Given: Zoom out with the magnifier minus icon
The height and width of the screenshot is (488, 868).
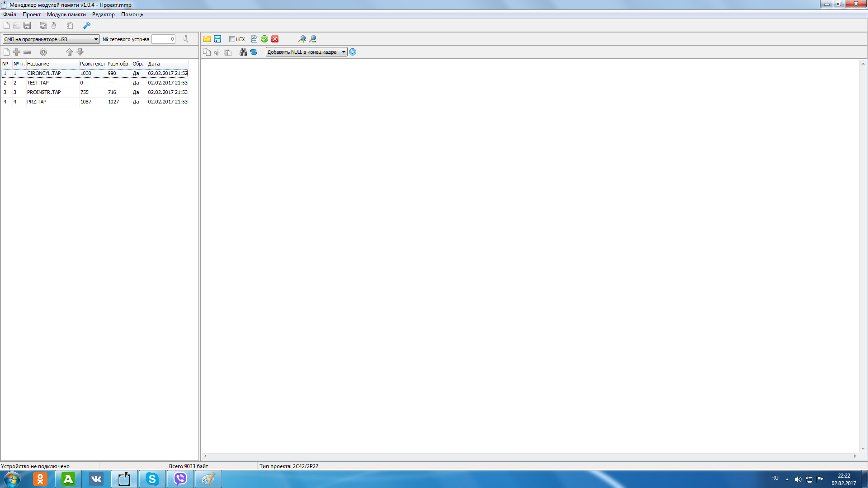Looking at the screenshot, I should coord(312,39).
